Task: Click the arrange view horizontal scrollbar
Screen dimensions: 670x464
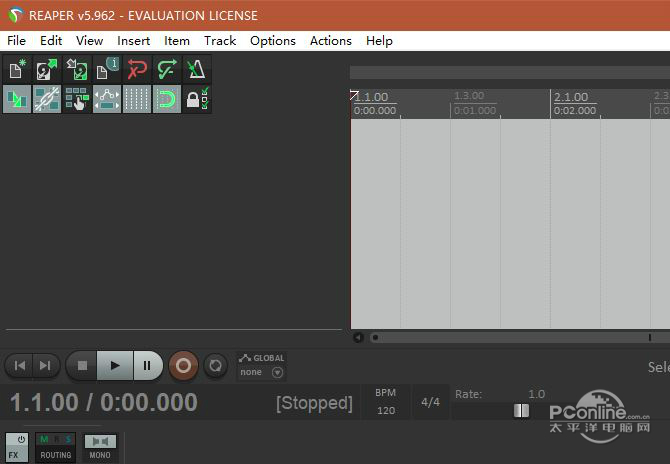Action: (x=520, y=338)
